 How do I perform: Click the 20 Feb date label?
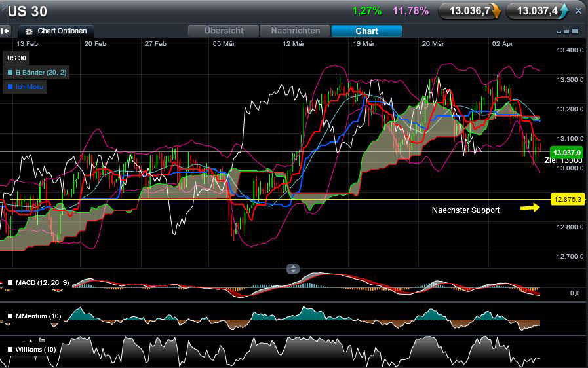95,43
